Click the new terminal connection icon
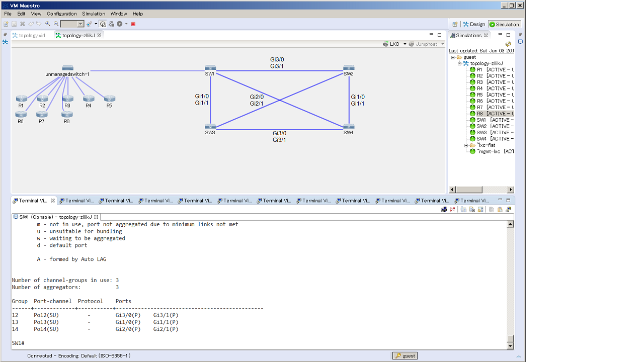644x362 pixels. click(508, 210)
